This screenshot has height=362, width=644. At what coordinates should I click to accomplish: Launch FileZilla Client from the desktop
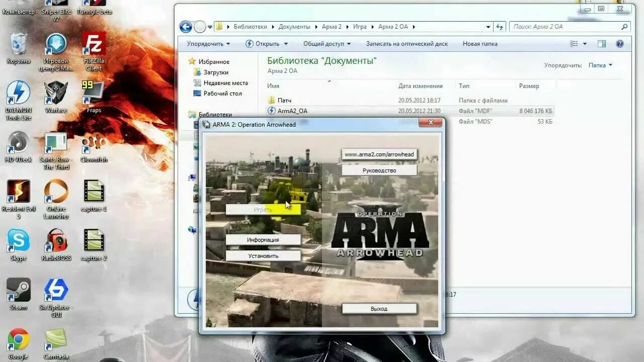94,52
